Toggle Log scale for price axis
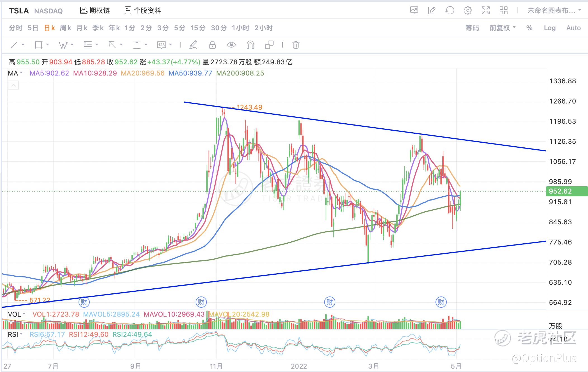 (550, 28)
